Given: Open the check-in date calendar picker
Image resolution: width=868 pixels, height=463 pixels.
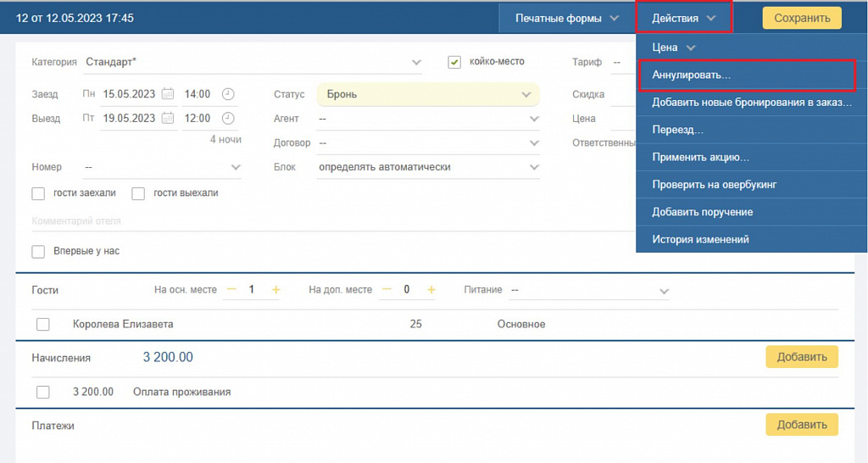Looking at the screenshot, I should 168,94.
